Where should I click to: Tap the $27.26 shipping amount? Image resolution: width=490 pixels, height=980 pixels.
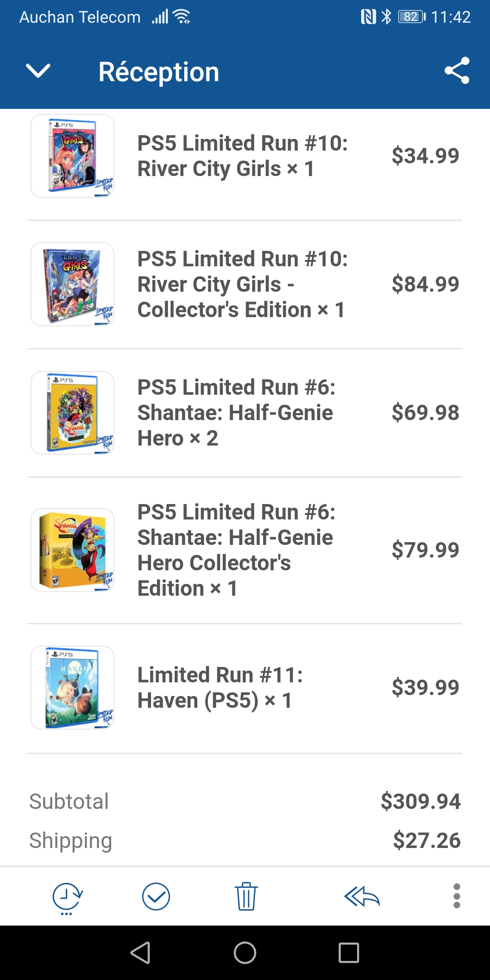click(426, 840)
